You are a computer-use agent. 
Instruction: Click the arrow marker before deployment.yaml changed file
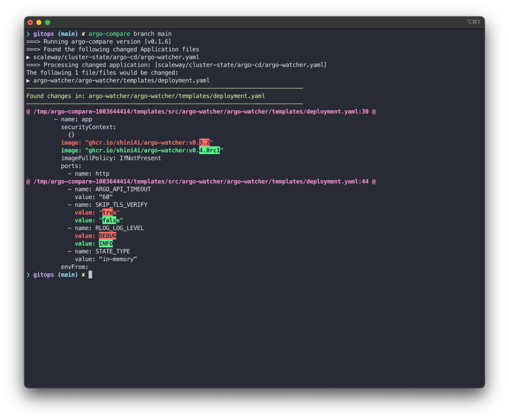point(28,80)
